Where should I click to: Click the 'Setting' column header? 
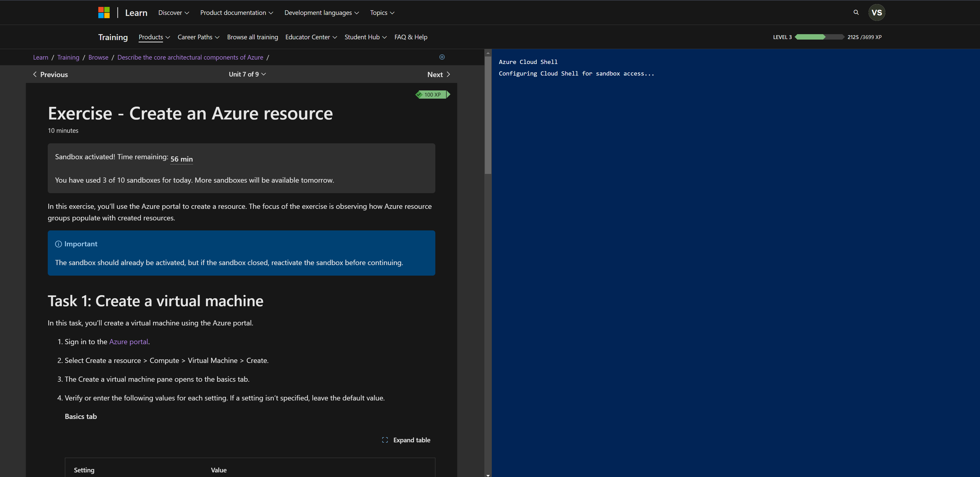[x=84, y=470]
